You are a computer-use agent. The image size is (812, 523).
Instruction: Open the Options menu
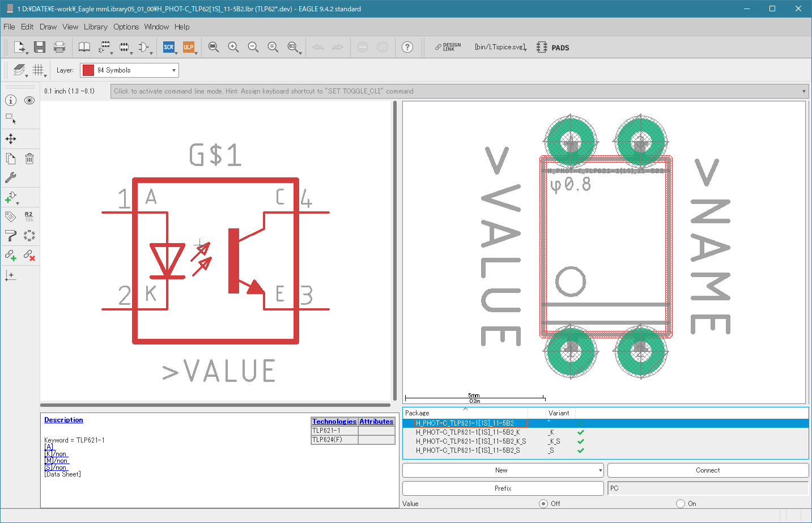tap(126, 27)
